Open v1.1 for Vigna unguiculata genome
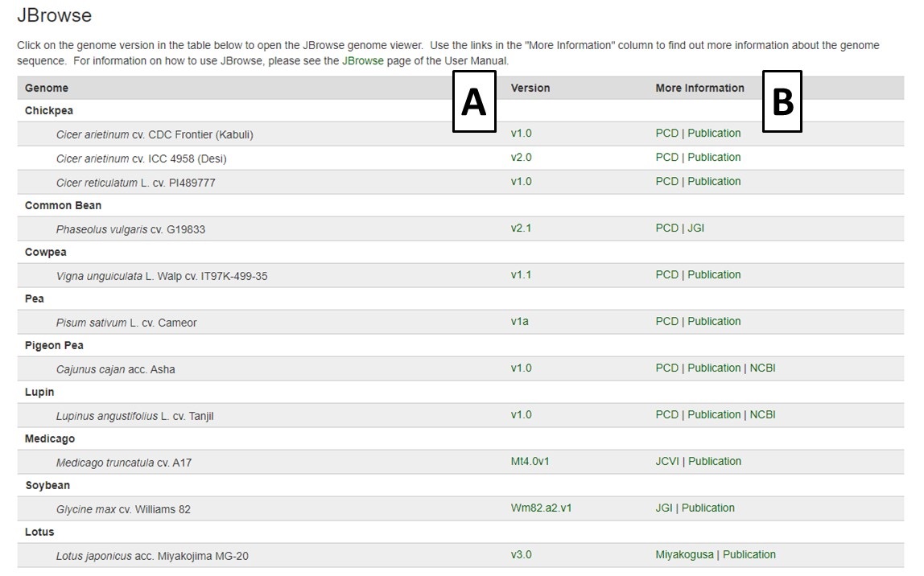 pos(521,274)
